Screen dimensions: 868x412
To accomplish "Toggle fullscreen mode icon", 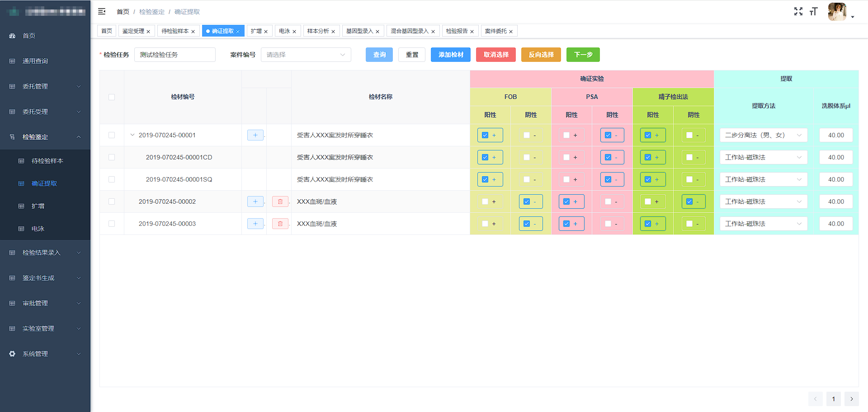I will click(798, 11).
